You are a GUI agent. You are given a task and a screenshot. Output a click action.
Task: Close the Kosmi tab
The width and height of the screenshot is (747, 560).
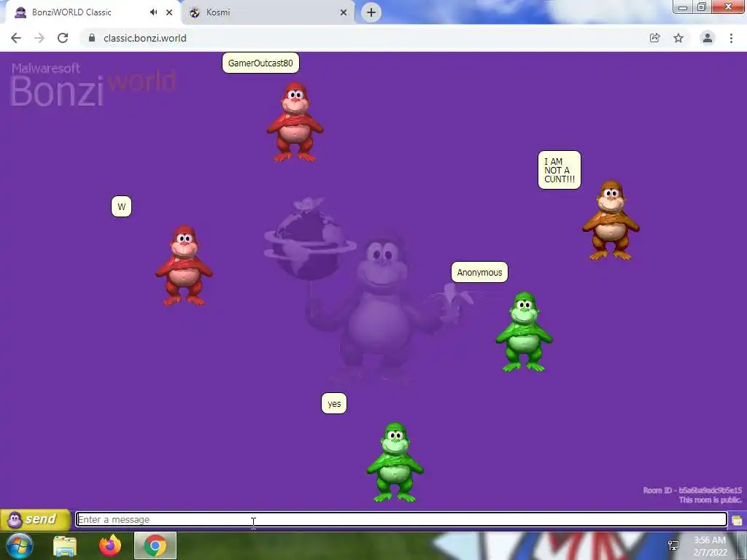pos(344,12)
